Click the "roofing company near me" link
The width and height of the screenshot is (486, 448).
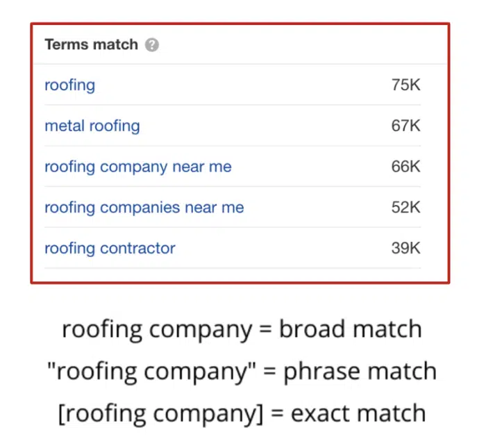137,167
